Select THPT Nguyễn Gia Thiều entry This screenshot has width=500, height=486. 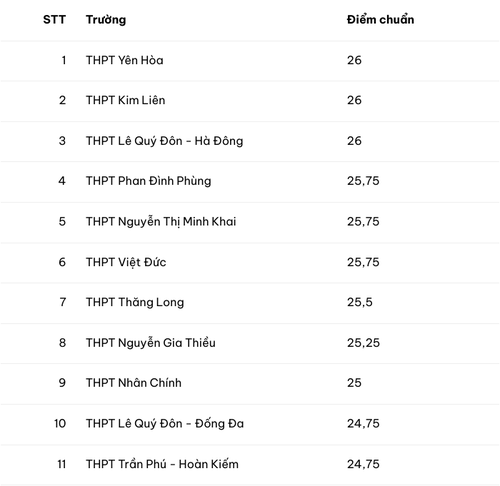click(151, 343)
